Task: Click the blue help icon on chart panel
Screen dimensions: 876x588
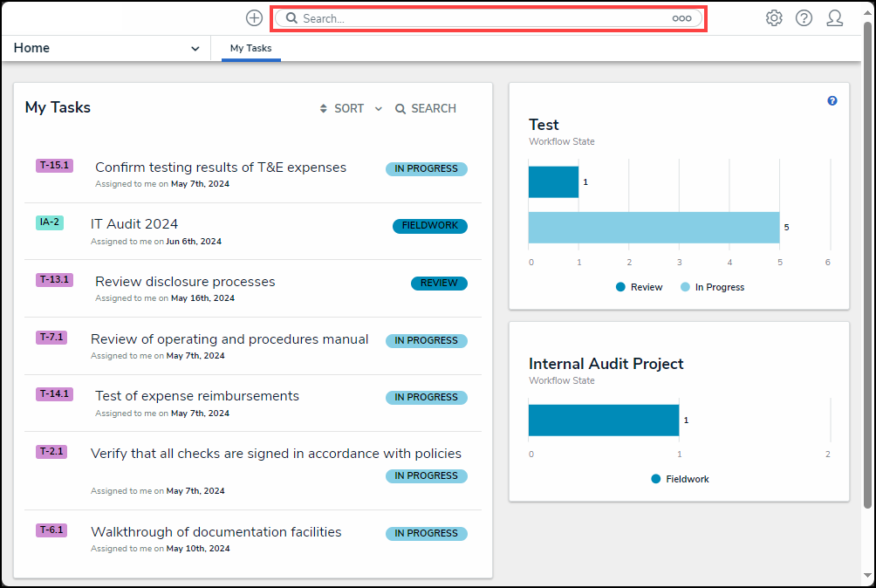Action: coord(832,101)
